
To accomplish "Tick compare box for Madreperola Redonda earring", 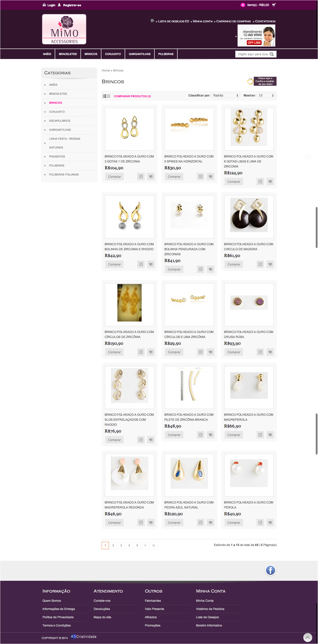I will point(141,522).
